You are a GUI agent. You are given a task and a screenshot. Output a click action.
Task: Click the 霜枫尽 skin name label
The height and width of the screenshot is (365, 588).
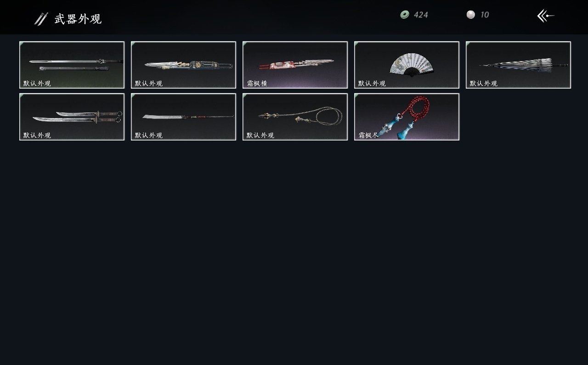368,135
